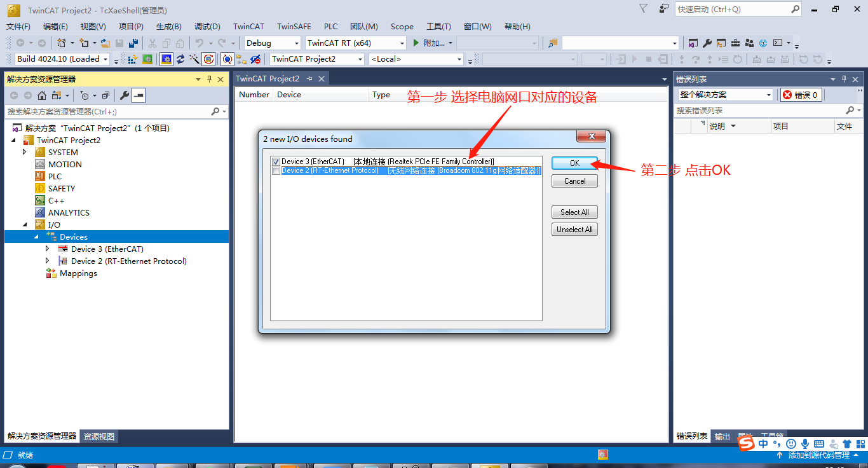Toggle the Preview Selected Items button
This screenshot has height=468, width=868.
pyautogui.click(x=139, y=95)
